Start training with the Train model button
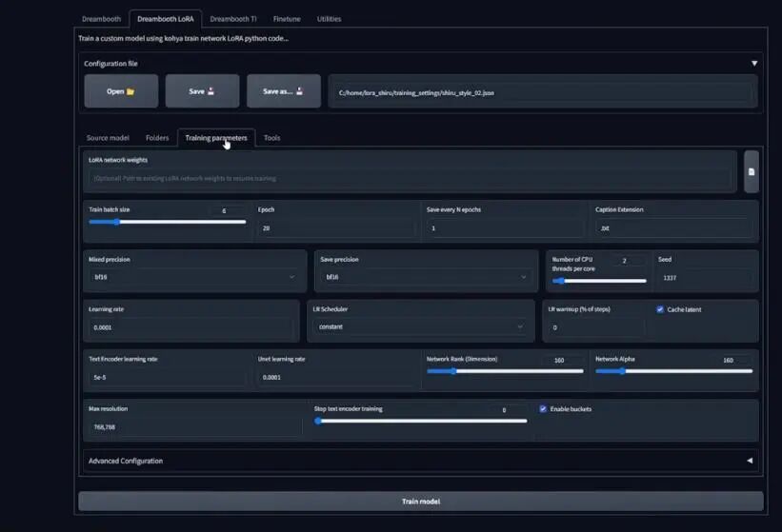 [420, 502]
